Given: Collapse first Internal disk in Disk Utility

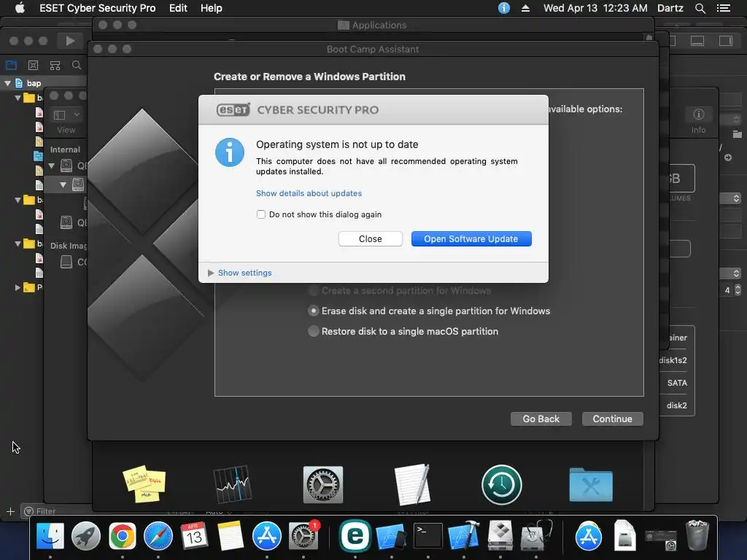Looking at the screenshot, I should click(x=52, y=166).
